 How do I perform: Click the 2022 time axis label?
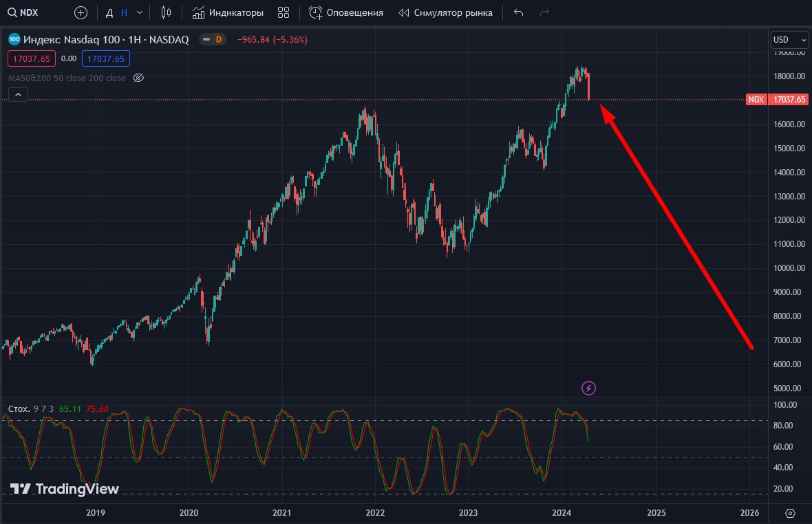point(375,512)
